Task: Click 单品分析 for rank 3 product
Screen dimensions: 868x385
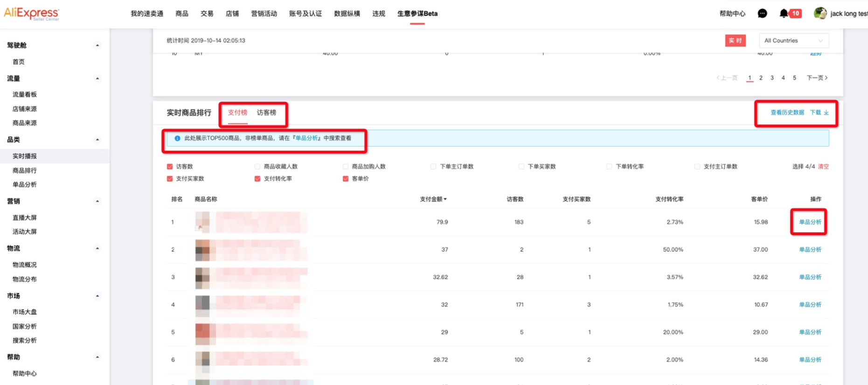Action: [x=810, y=277]
